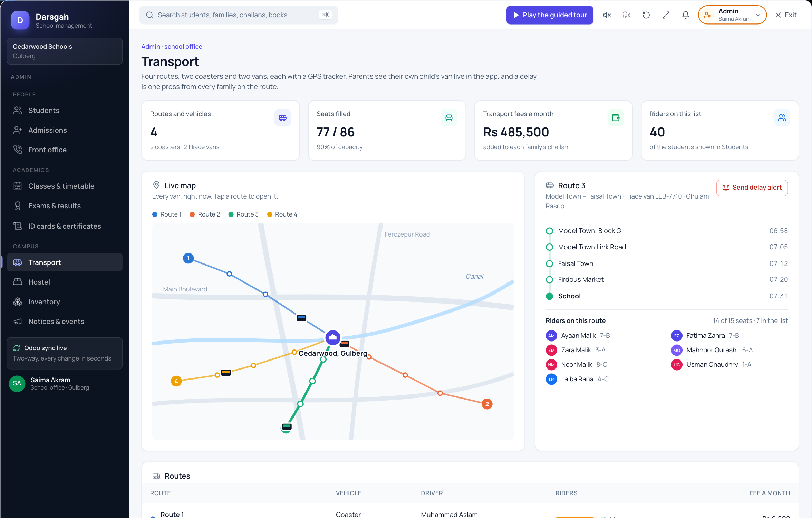The image size is (812, 518).
Task: Click the seat icon in Seats filled card
Action: pyautogui.click(x=449, y=118)
